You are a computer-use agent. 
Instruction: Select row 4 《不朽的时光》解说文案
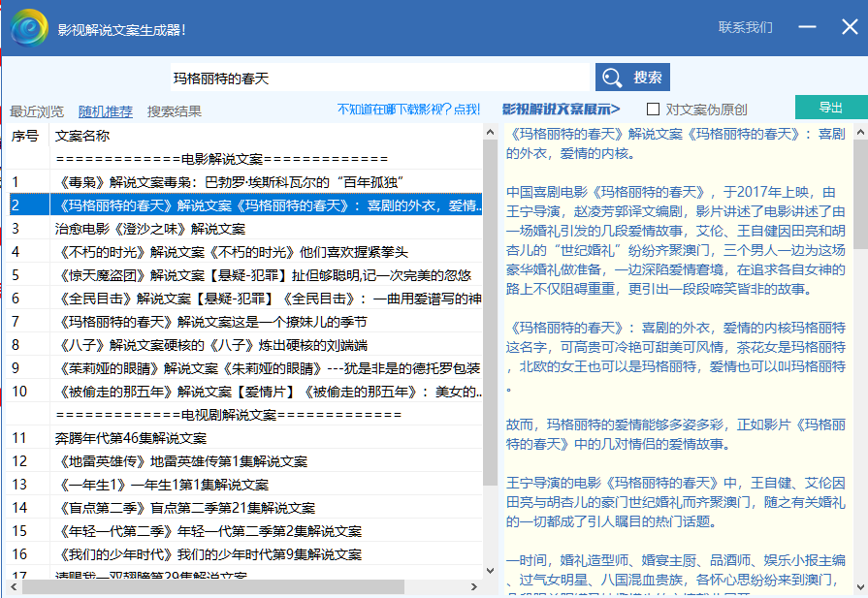pos(245,252)
